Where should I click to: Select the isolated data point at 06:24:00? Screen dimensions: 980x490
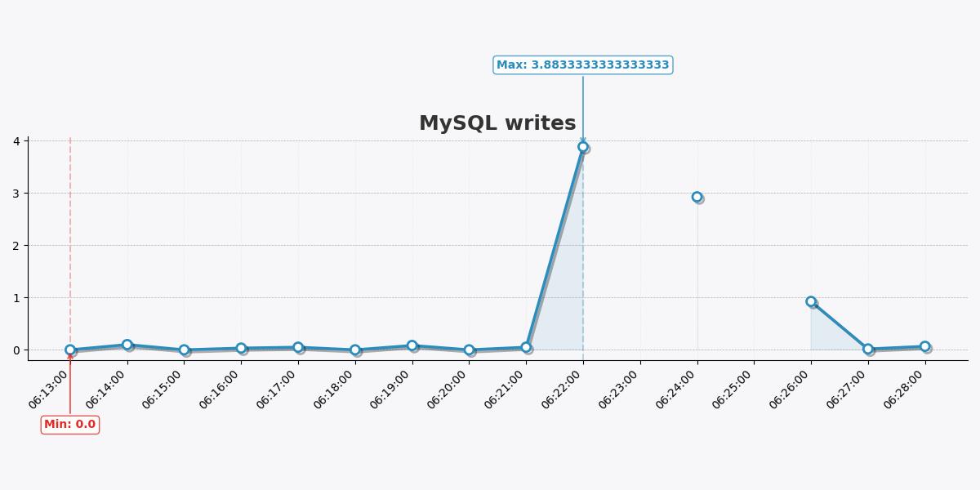(x=697, y=197)
